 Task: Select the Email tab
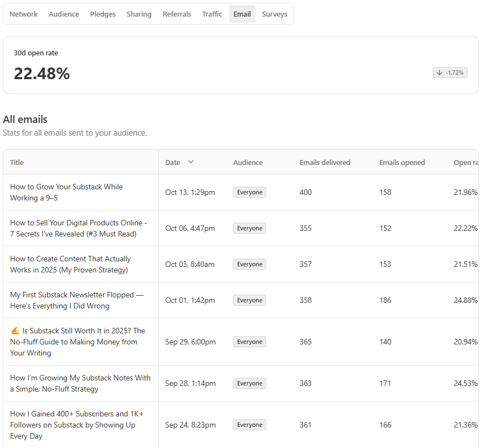click(242, 14)
